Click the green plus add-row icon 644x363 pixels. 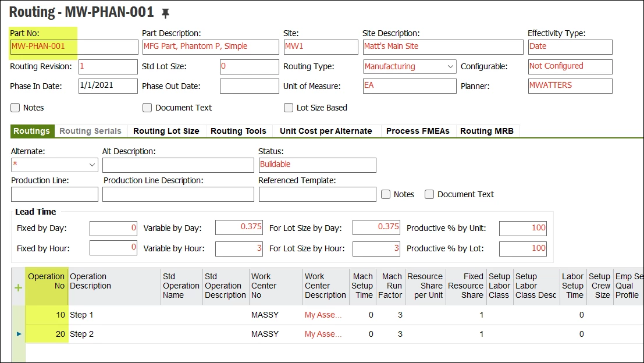point(18,287)
